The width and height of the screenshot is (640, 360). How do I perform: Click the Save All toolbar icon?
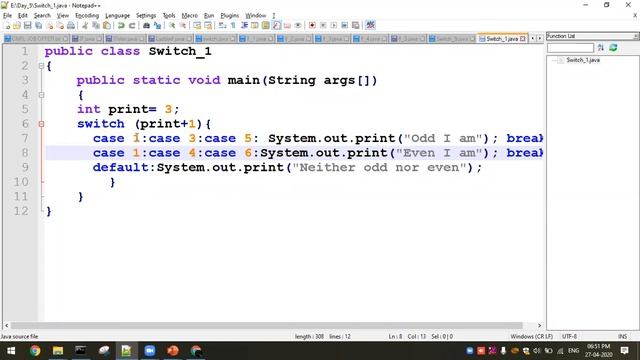click(x=38, y=25)
